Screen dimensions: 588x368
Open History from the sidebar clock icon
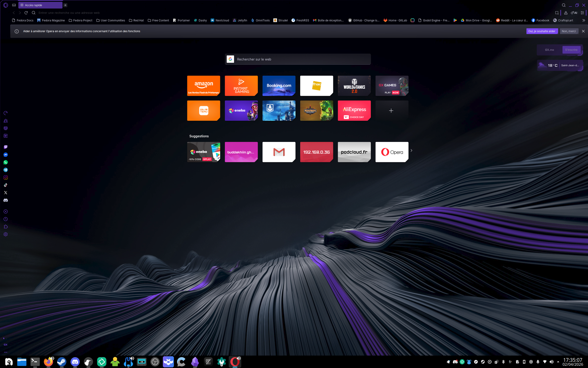tap(6, 219)
